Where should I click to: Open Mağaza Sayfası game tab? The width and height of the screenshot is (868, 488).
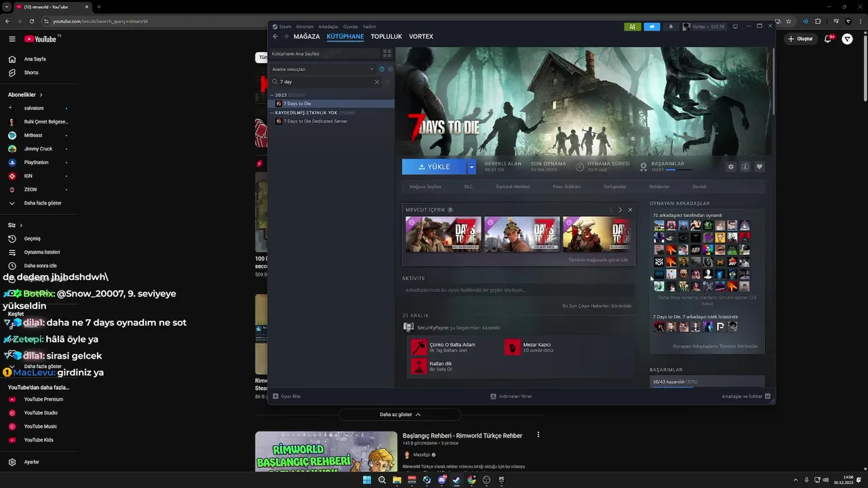[x=425, y=186]
